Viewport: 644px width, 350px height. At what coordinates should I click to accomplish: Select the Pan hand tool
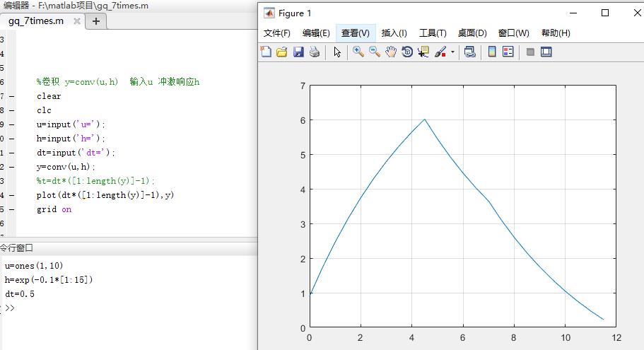tap(391, 52)
